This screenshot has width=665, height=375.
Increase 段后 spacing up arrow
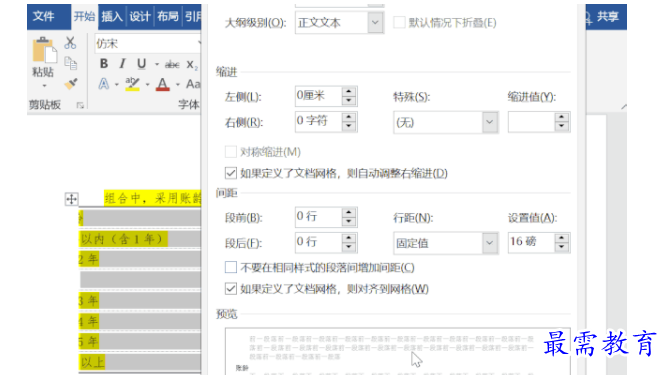pyautogui.click(x=349, y=238)
